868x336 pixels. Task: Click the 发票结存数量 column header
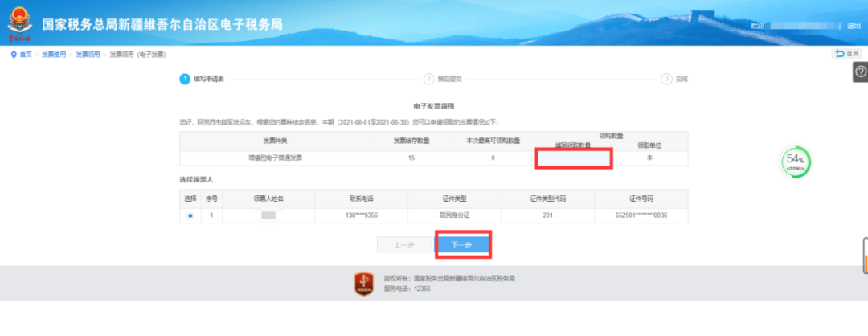[411, 141]
